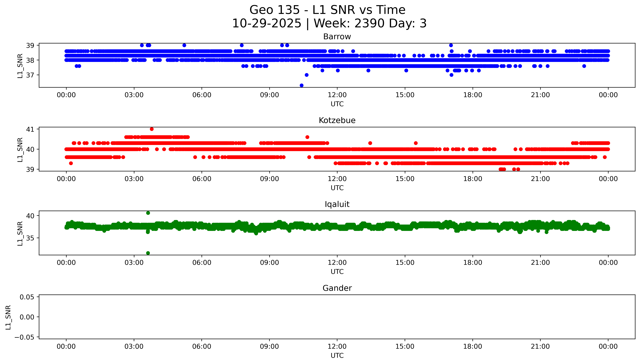Click the lowest green outlier in Iqaluit plot

[148, 253]
